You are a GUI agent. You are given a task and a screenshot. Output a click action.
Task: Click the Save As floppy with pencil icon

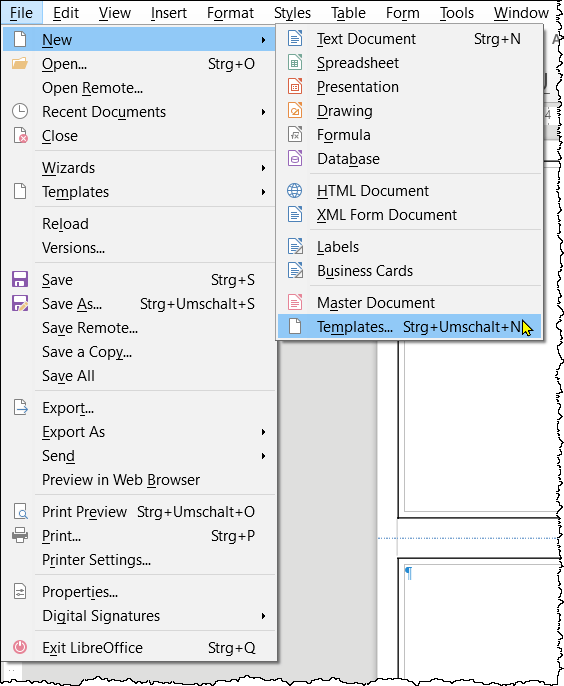(20, 304)
